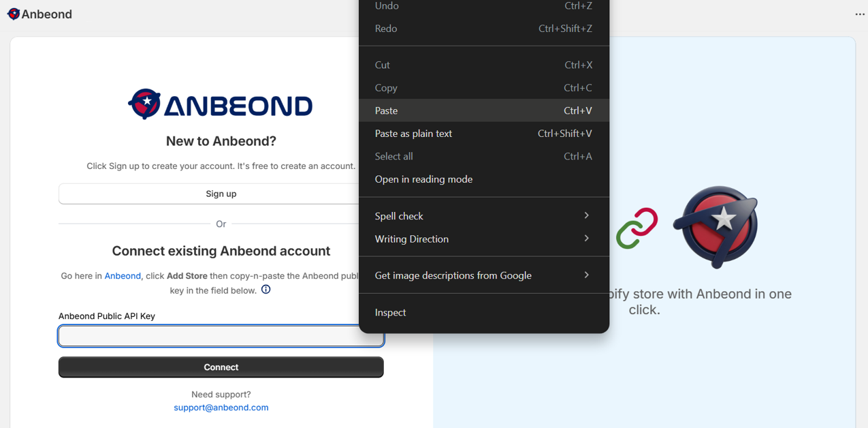The image size is (868, 428).
Task: Expand Get image descriptions from Google arrow
Action: click(x=586, y=275)
